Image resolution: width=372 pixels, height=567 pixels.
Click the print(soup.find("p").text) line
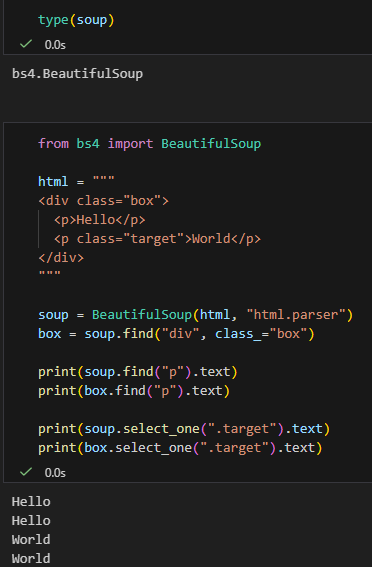[138, 372]
